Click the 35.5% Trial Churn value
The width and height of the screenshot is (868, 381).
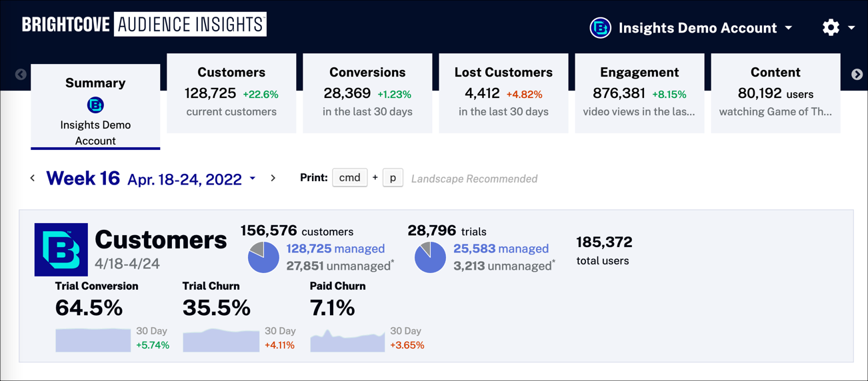pos(217,308)
